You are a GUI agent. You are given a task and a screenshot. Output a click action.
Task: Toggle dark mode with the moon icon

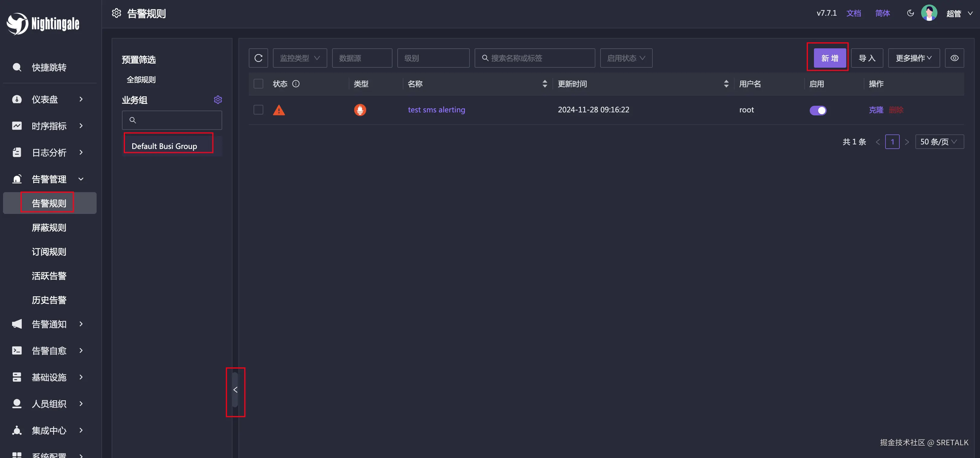[x=910, y=13]
